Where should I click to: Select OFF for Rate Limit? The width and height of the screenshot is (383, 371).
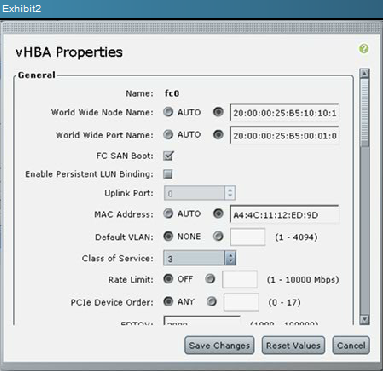(x=168, y=279)
